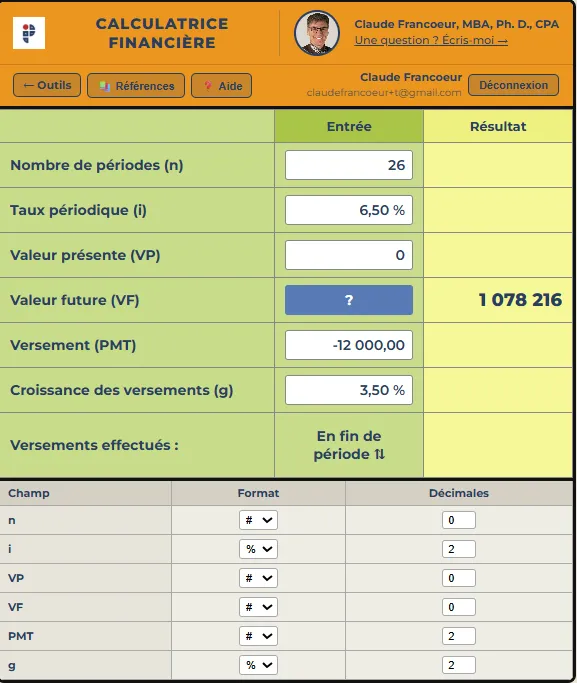Open format dropdown for n
The height and width of the screenshot is (683, 577).
click(258, 520)
